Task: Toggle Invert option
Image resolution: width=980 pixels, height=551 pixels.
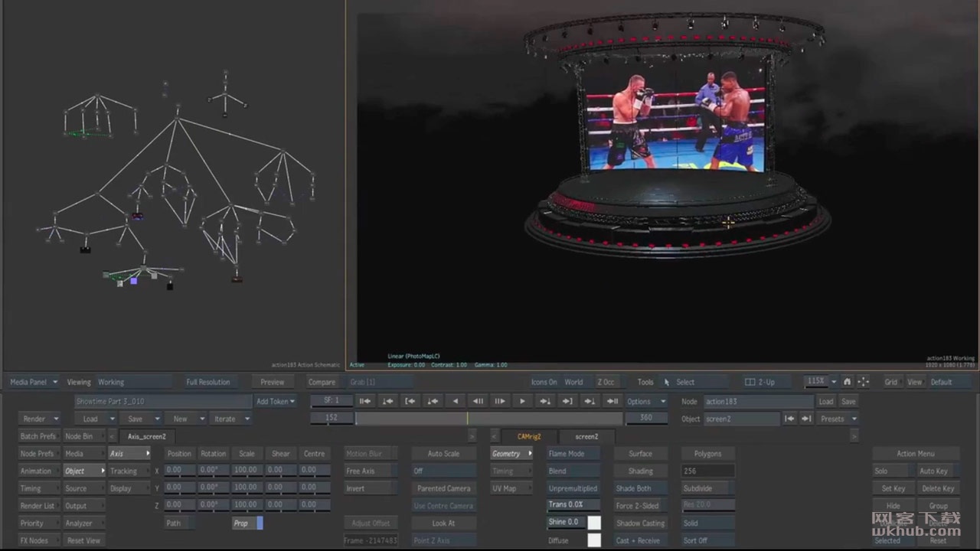Action: (x=371, y=488)
